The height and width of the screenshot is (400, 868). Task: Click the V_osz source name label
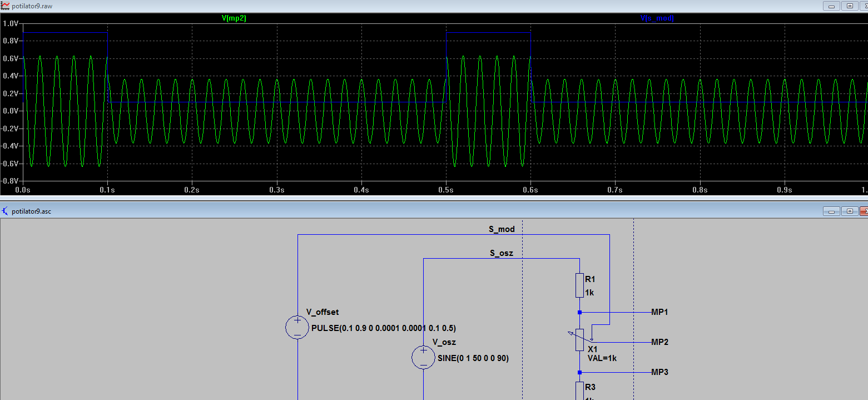pos(444,342)
